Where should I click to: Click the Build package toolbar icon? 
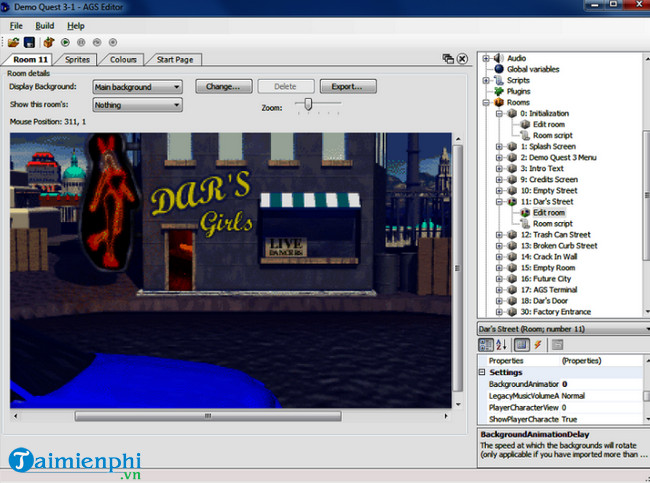coord(49,42)
